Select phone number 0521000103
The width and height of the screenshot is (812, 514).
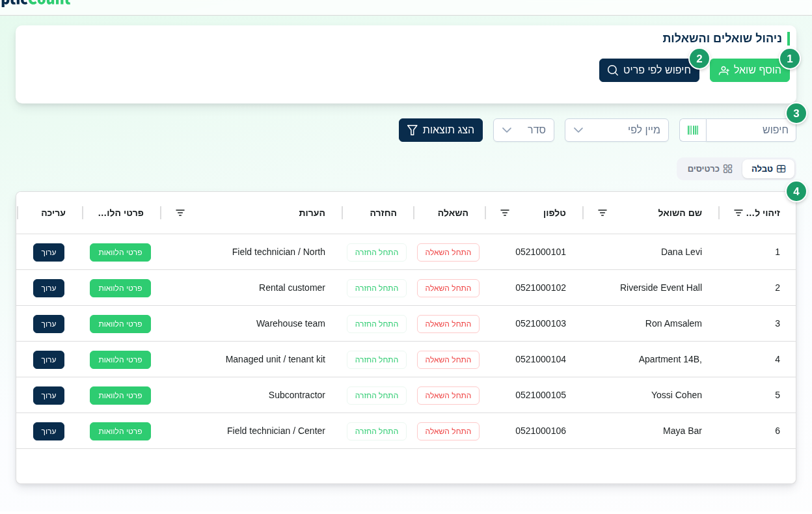click(541, 323)
